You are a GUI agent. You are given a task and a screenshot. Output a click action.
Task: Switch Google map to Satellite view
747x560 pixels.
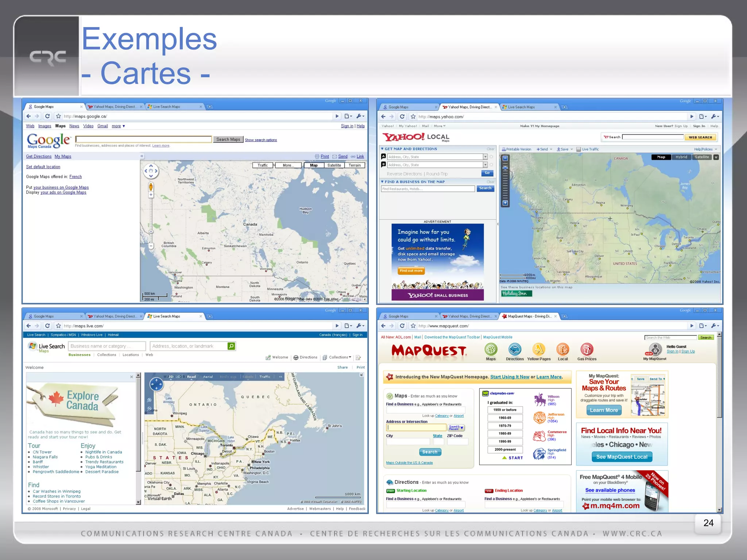click(334, 165)
